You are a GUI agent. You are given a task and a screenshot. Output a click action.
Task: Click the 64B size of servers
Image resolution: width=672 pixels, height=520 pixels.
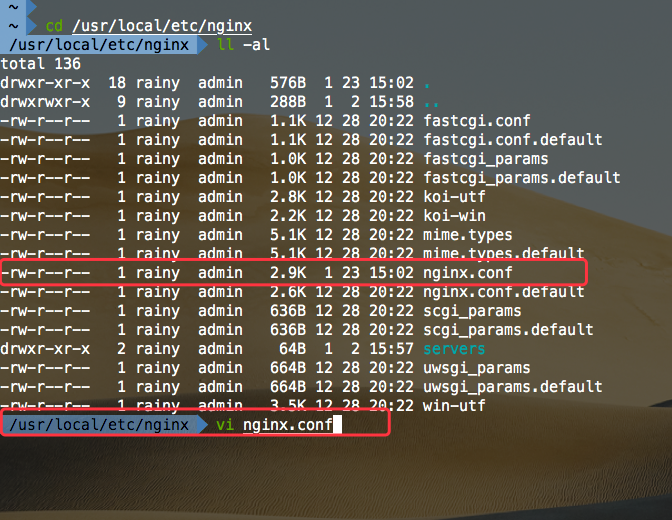(x=292, y=349)
